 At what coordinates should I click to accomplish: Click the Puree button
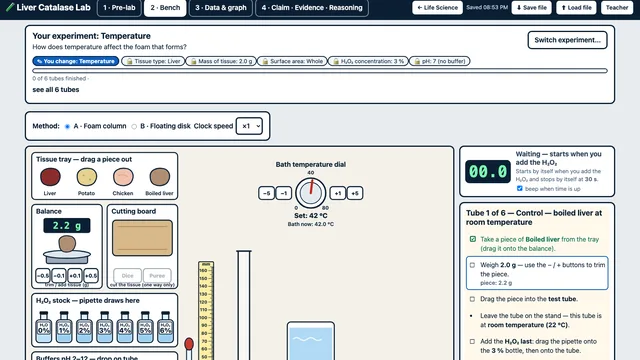(x=157, y=276)
